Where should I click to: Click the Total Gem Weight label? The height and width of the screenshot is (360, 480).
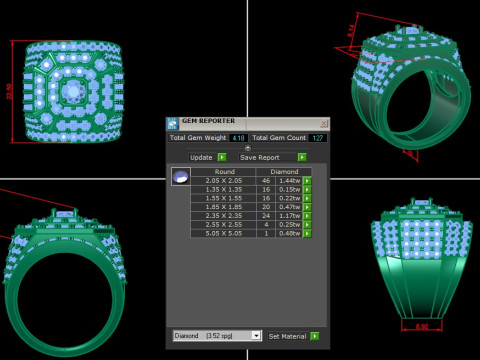point(198,138)
